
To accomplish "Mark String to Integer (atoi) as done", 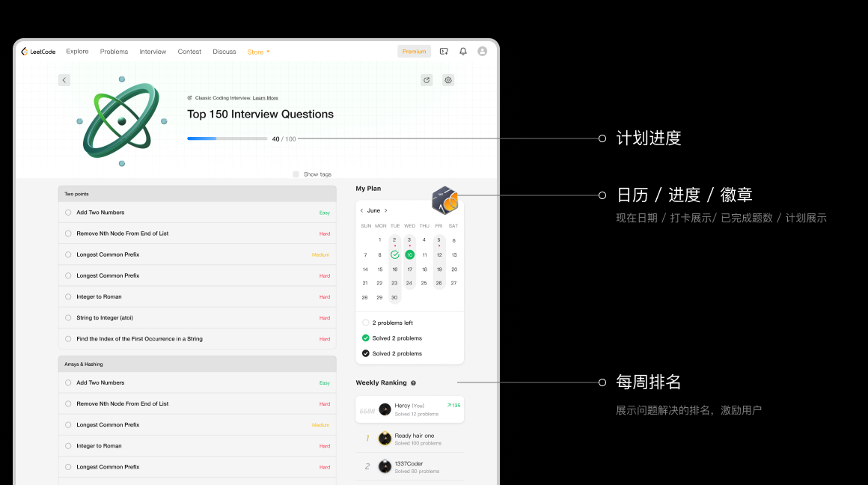I will point(68,318).
